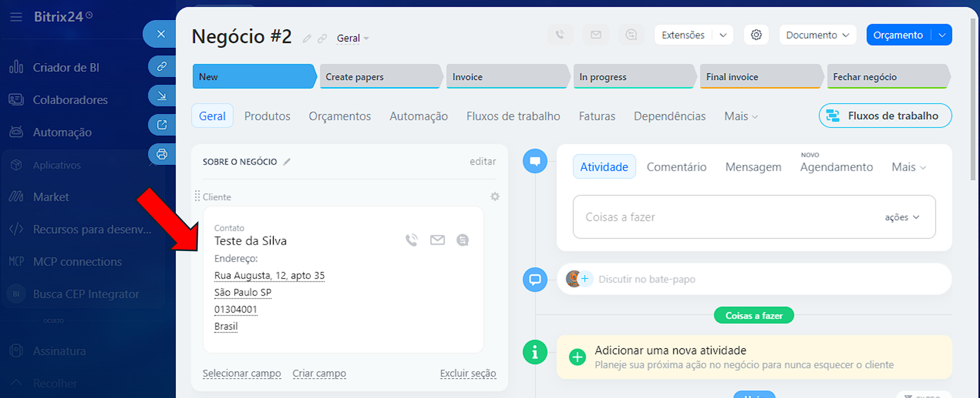This screenshot has height=398, width=980.
Task: Open chat icon next to contact name
Action: click(x=462, y=240)
